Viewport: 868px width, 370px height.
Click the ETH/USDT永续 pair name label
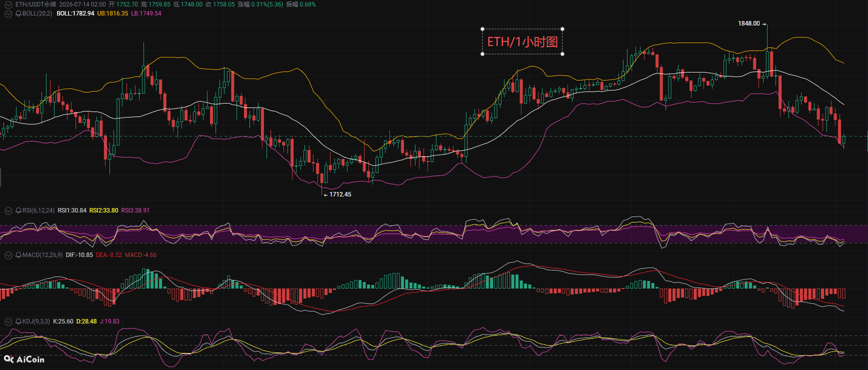point(35,4)
